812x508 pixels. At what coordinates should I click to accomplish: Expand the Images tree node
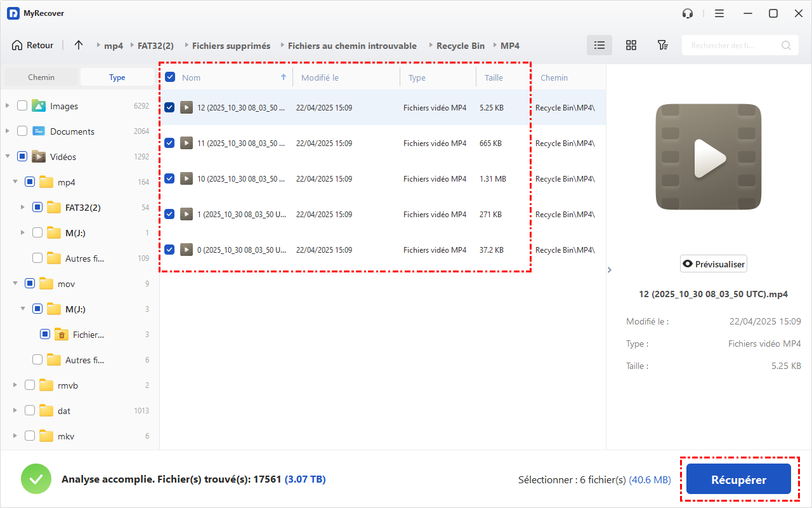click(8, 106)
